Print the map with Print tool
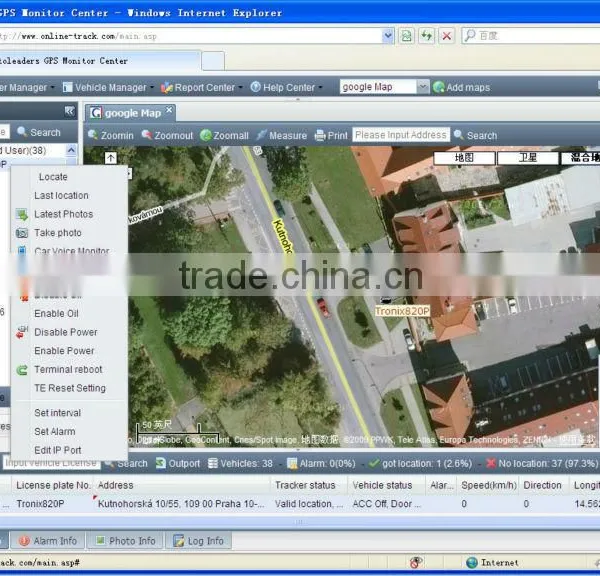 coord(331,135)
